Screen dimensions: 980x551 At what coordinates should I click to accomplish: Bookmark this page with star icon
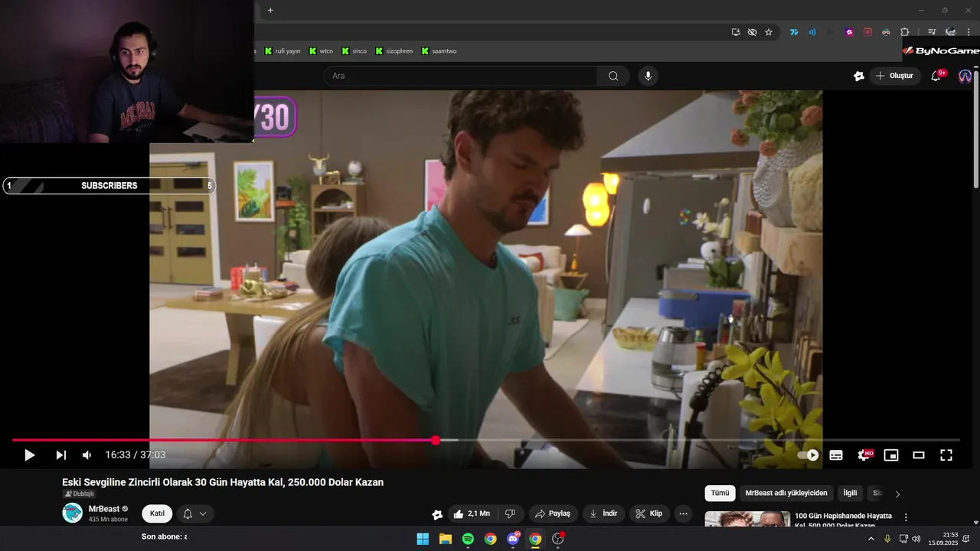pyautogui.click(x=769, y=32)
